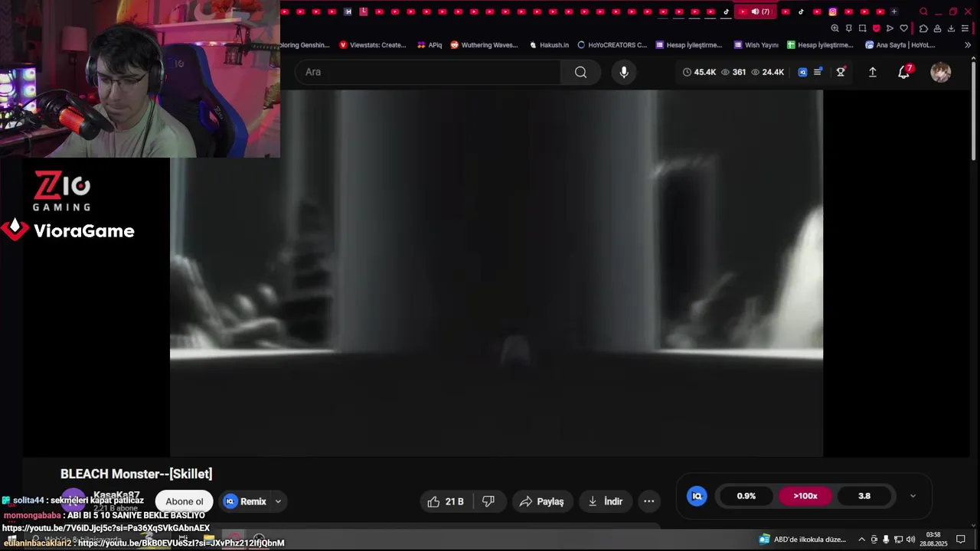Open the APIq bookmark
Viewport: 980px width, 551px height.
(430, 45)
